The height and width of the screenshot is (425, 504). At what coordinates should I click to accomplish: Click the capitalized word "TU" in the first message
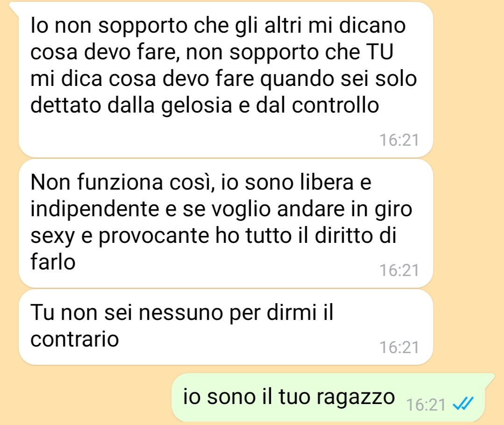point(380,52)
